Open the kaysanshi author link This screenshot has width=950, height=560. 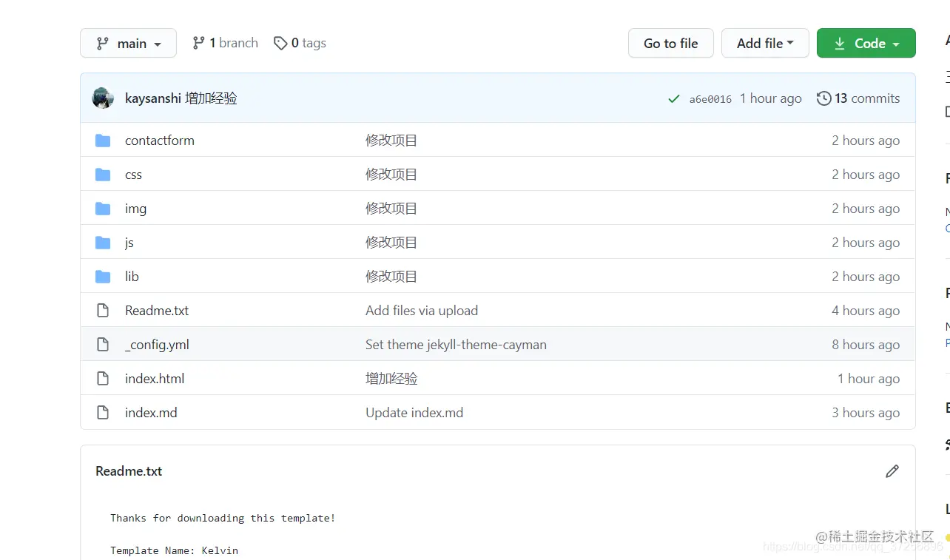(x=153, y=98)
